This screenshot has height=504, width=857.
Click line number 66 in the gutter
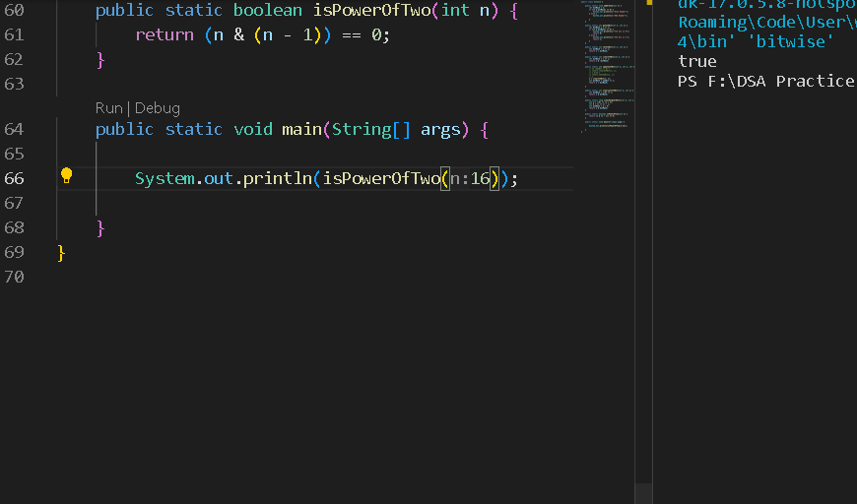[x=14, y=178]
